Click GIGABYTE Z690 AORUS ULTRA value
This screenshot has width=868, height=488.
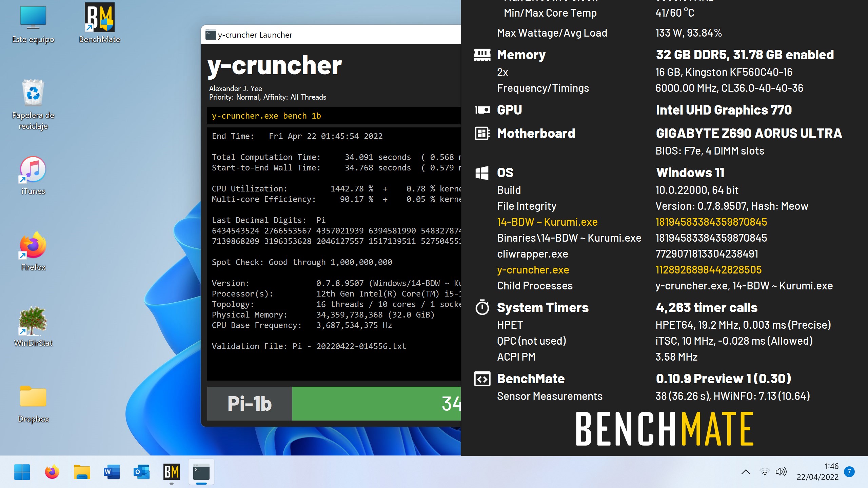(749, 134)
